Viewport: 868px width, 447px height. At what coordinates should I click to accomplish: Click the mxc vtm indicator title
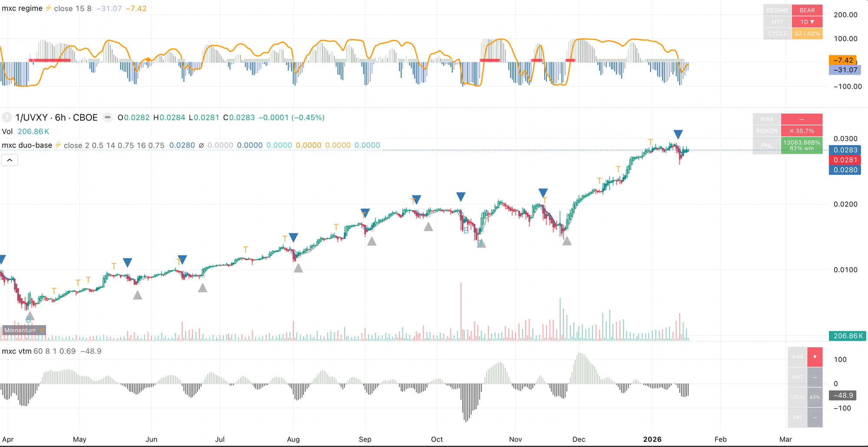(x=16, y=351)
